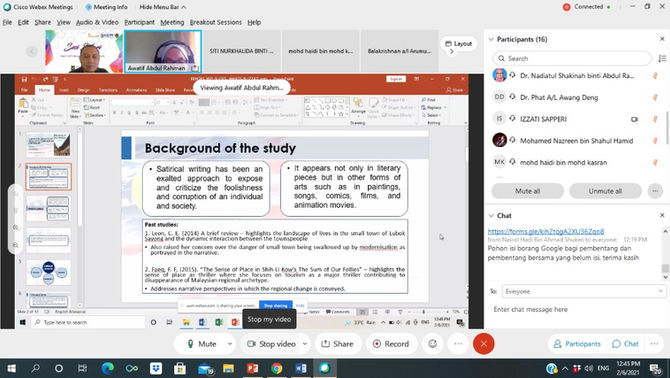
Task: Collapse menu with Hide Menu Bar
Action: coord(162,7)
